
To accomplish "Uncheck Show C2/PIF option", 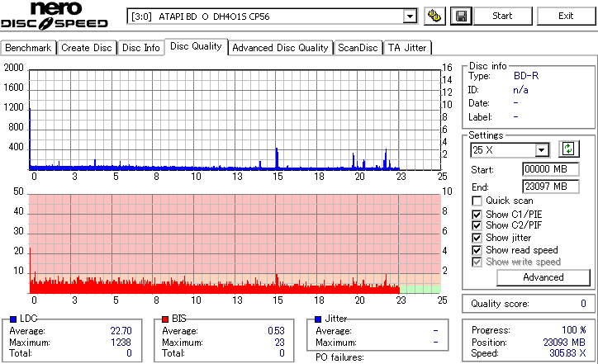I will tap(477, 225).
